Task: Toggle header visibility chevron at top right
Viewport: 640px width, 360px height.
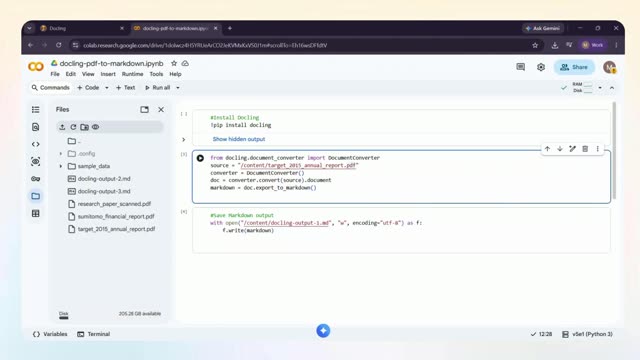Action: (x=612, y=88)
